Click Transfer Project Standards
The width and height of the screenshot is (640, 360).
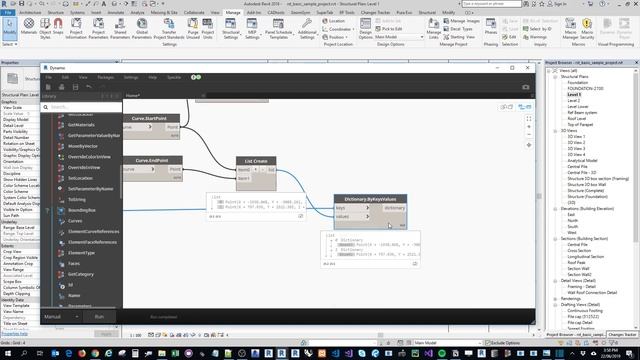pos(169,29)
